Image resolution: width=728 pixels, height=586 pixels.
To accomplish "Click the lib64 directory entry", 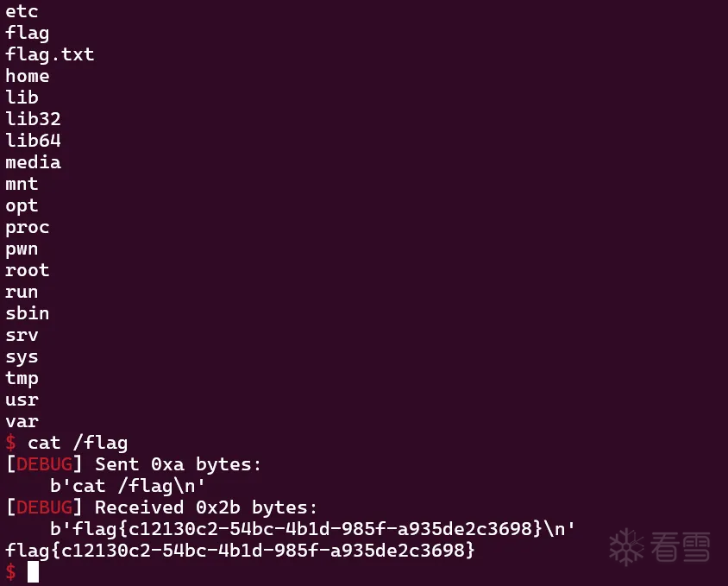I will click(x=33, y=141).
